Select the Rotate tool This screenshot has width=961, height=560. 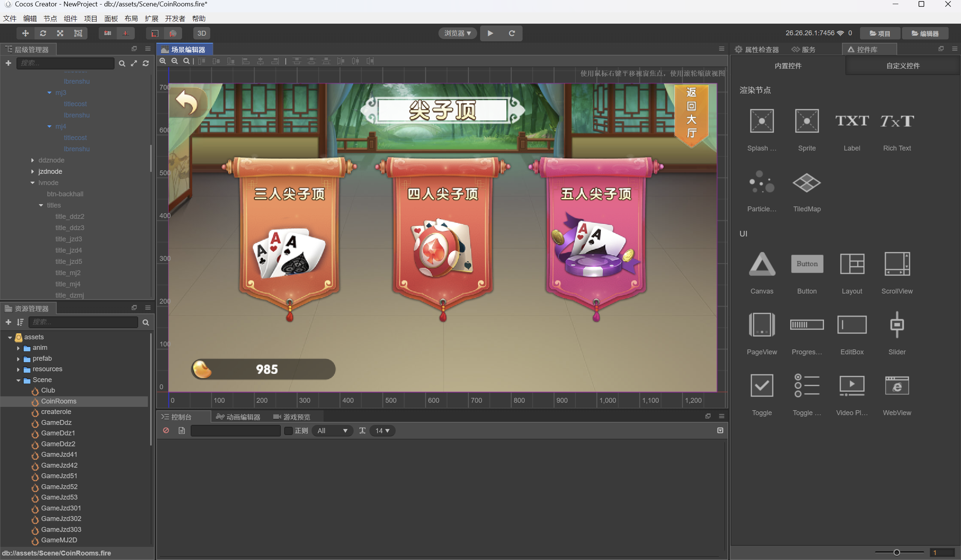[43, 33]
